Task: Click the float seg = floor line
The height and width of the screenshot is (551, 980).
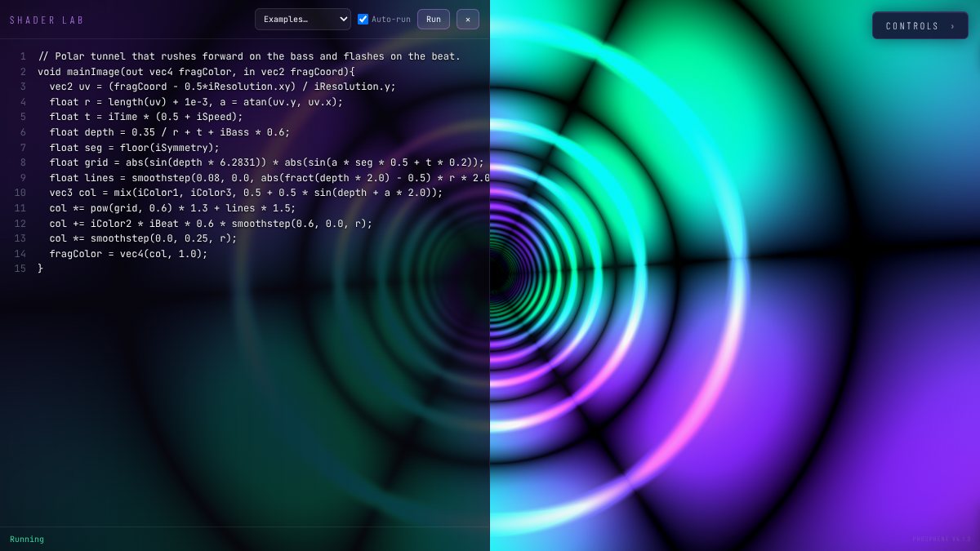Action: coord(135,148)
